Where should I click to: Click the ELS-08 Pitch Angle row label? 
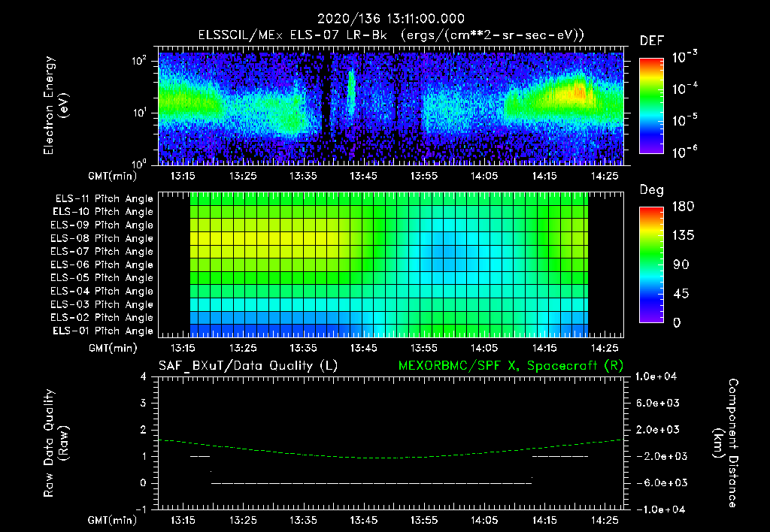[x=102, y=238]
